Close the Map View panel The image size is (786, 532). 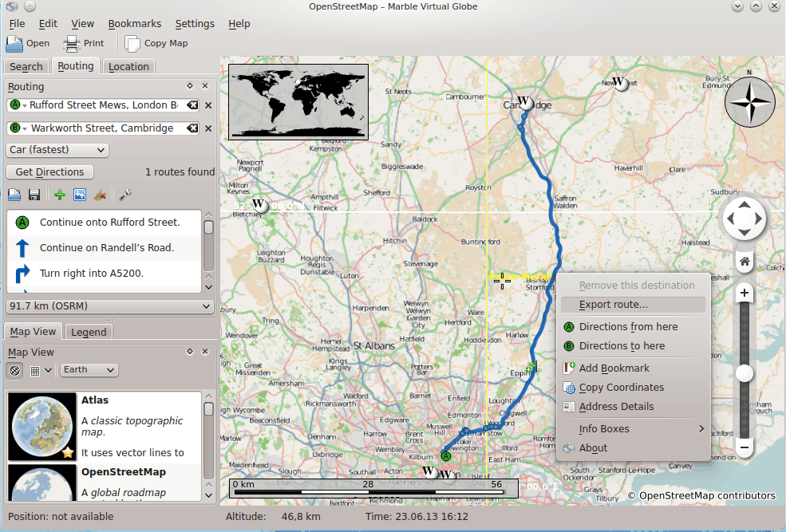pos(205,352)
